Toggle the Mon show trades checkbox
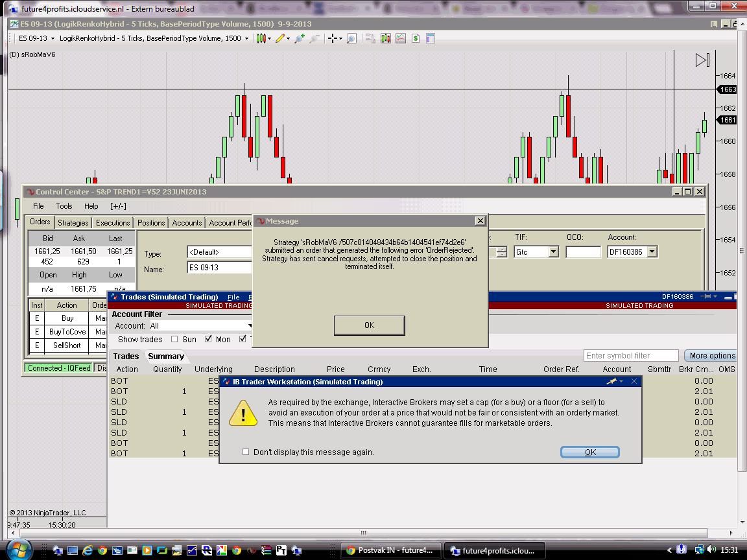This screenshot has height=560, width=747. pyautogui.click(x=208, y=339)
